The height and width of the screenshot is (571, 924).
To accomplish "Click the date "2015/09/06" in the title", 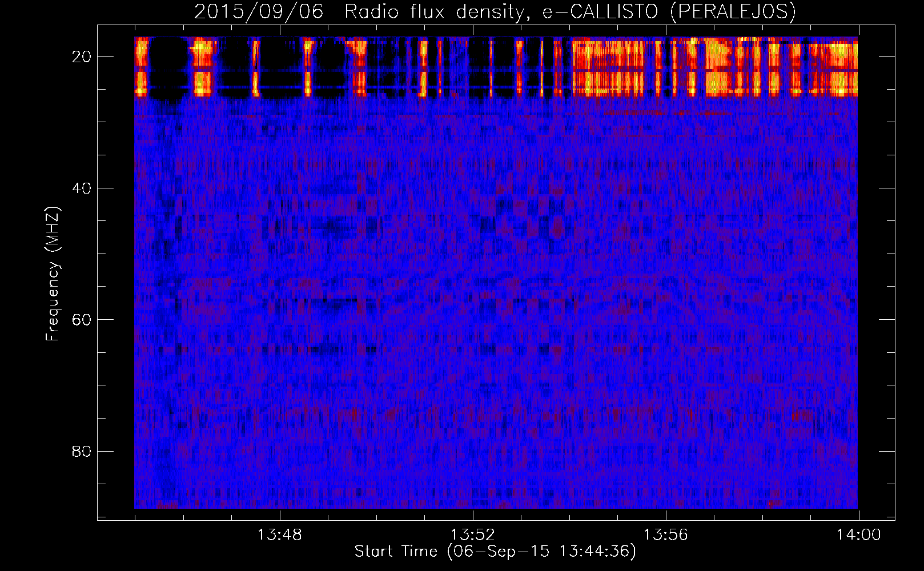I will (259, 12).
